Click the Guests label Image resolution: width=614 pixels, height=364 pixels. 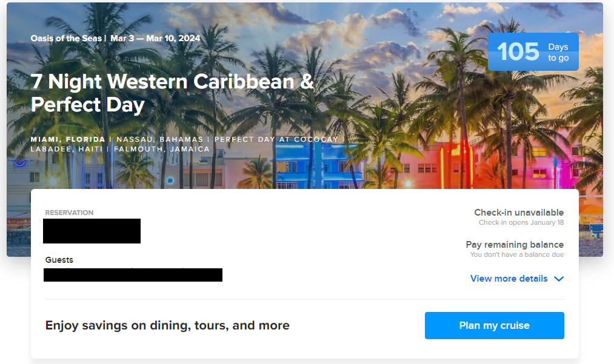pos(59,260)
